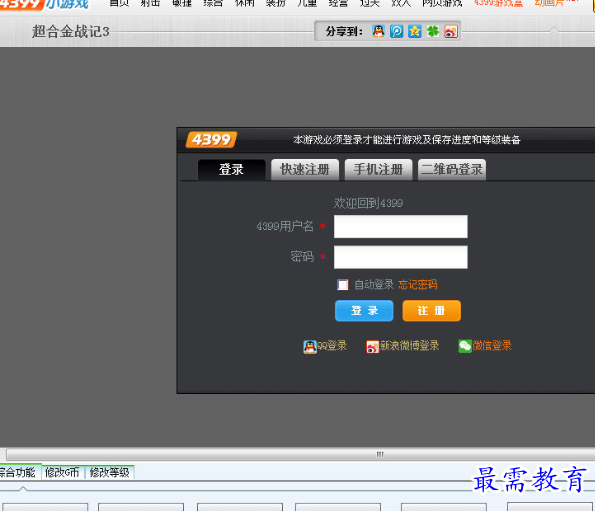
Task: Share to Sina Weibo icon in share bar
Action: point(451,31)
